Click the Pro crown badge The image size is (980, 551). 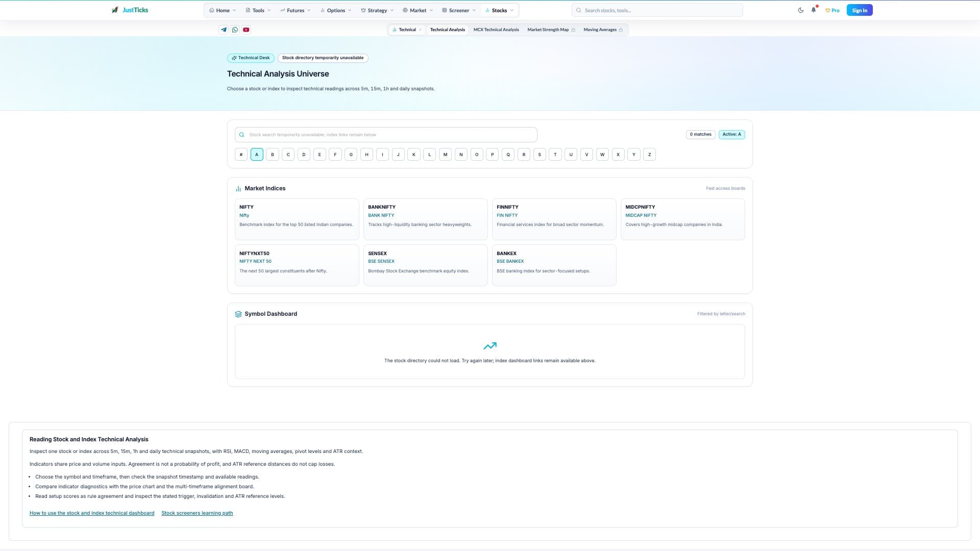click(832, 10)
